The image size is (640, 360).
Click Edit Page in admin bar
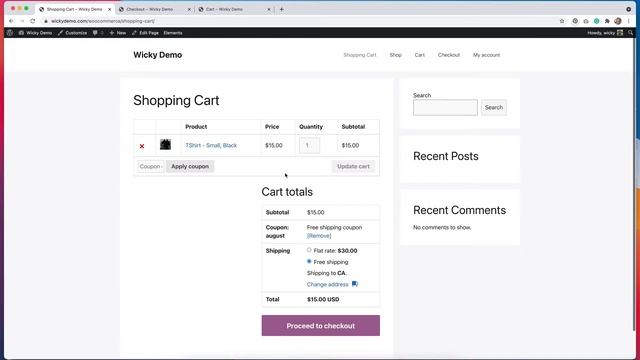tap(145, 33)
